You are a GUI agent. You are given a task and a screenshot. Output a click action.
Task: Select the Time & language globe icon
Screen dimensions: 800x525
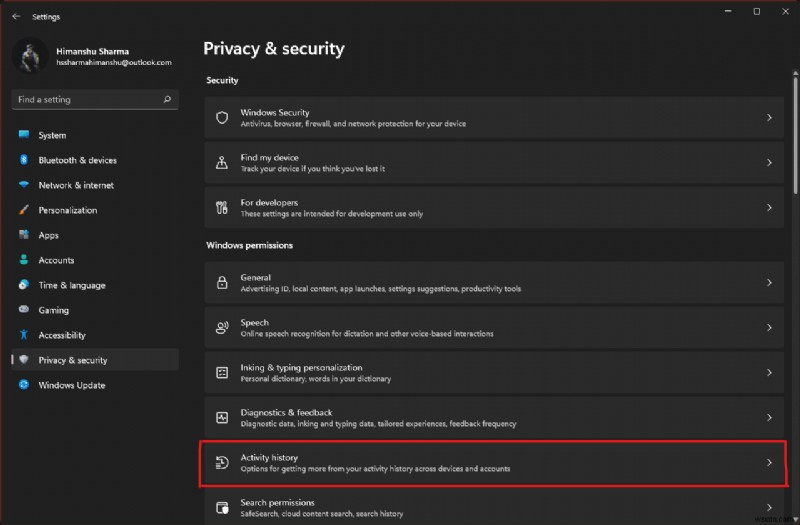point(24,285)
